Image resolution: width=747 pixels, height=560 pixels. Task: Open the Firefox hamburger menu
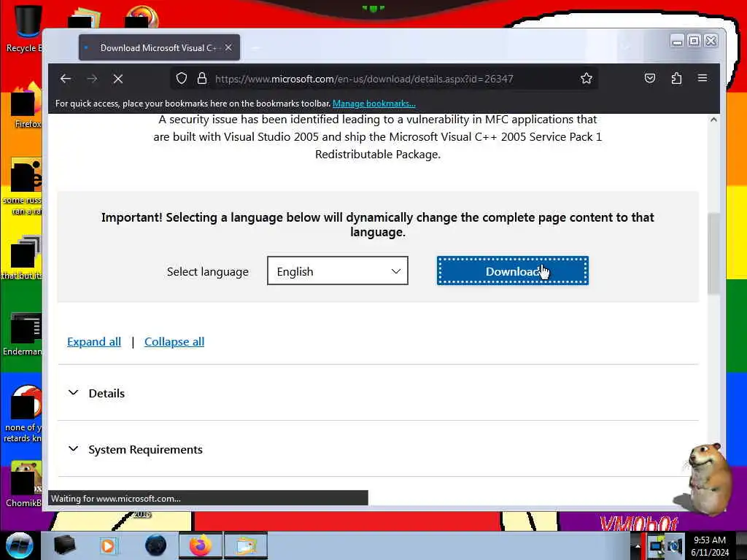[x=703, y=78]
